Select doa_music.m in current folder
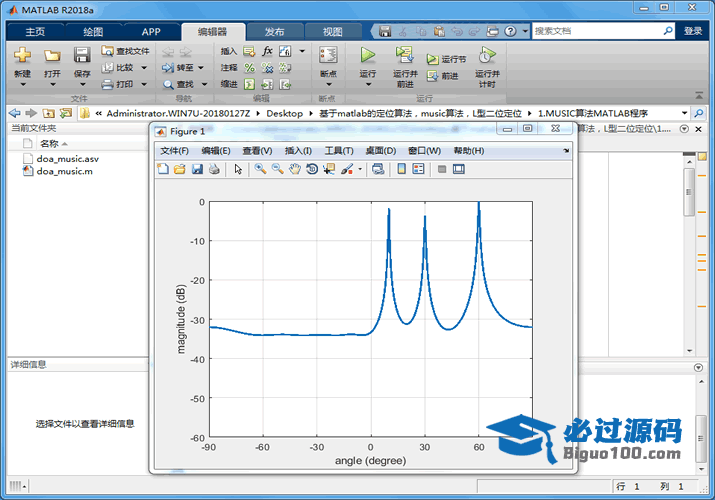The width and height of the screenshot is (715, 500). tap(64, 171)
